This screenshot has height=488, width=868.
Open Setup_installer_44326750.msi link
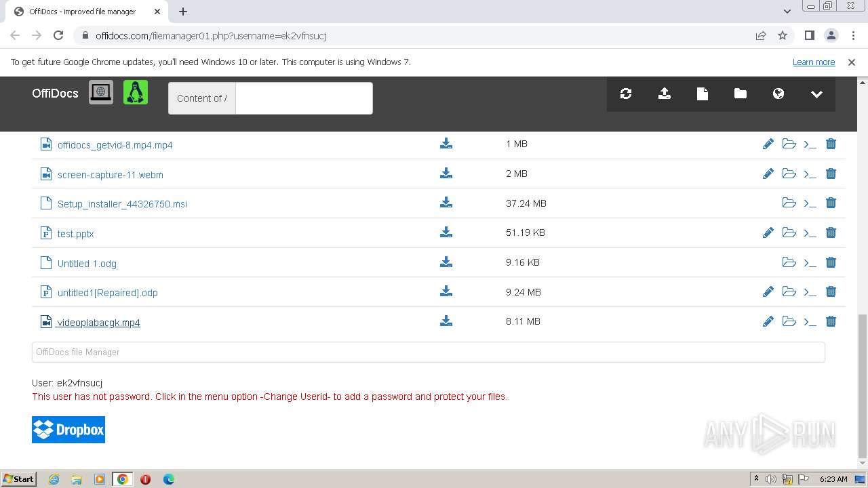[x=122, y=204]
